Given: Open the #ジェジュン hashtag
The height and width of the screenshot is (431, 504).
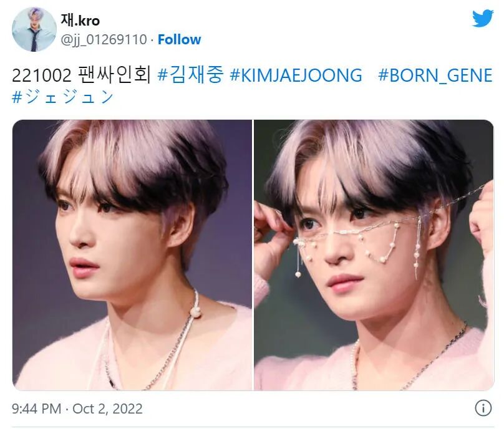Looking at the screenshot, I should [62, 97].
